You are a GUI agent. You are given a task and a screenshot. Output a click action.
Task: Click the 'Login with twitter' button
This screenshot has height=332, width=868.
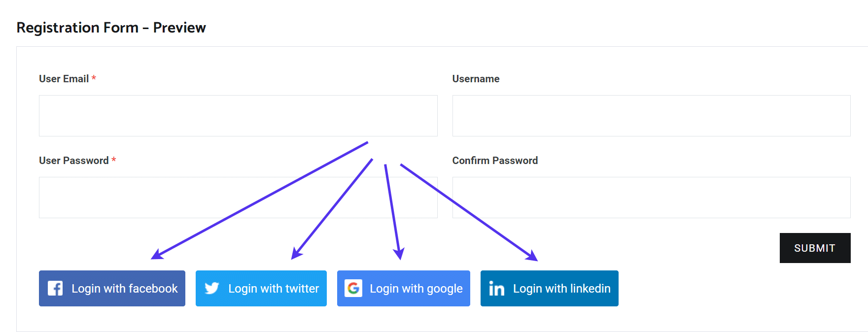click(x=261, y=289)
